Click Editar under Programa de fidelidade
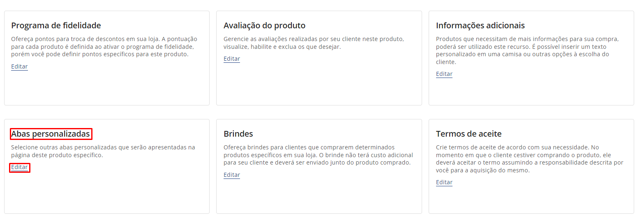 (x=19, y=66)
